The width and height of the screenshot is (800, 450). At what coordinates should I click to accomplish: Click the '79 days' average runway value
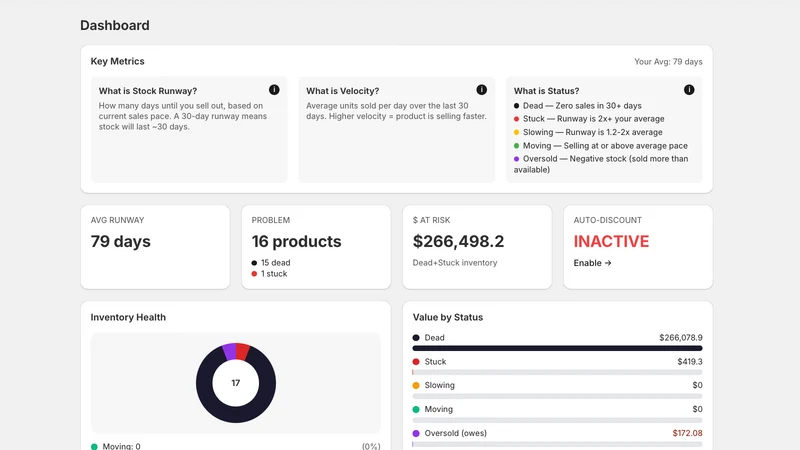coord(120,241)
